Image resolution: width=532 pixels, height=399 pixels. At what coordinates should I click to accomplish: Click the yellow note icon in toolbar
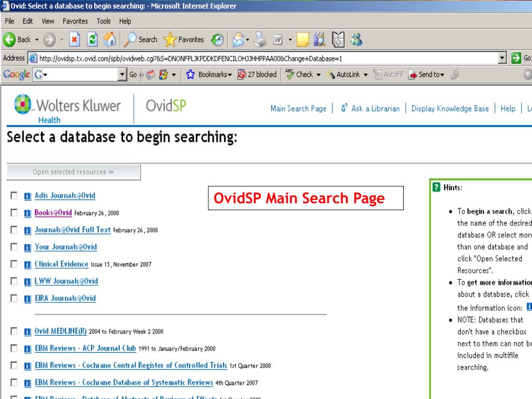tap(303, 39)
